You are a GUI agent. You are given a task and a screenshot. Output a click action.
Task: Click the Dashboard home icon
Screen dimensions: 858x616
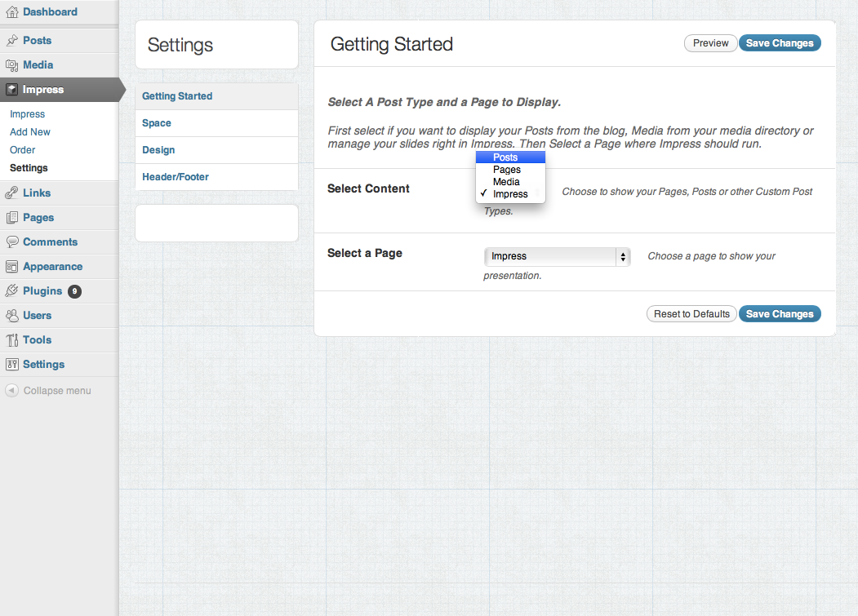(11, 12)
